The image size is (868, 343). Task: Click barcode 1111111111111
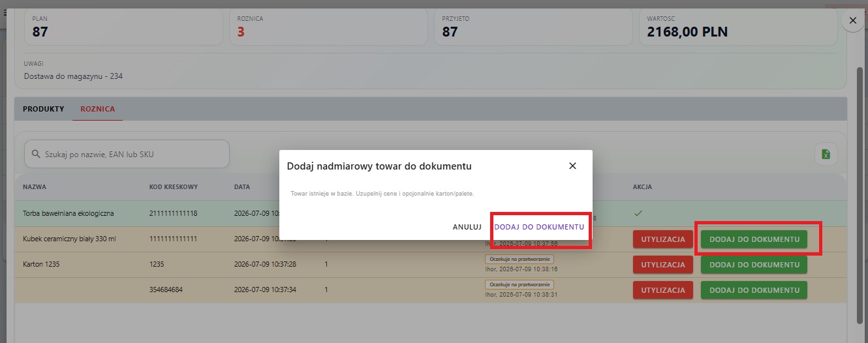[173, 239]
